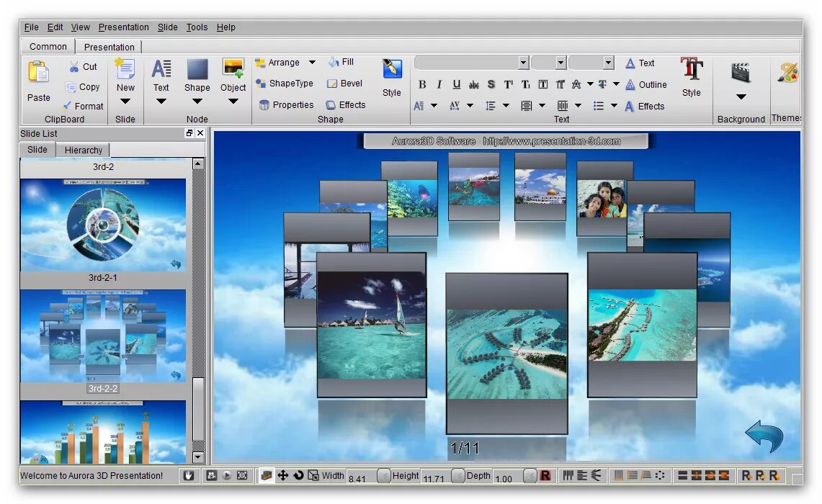Expand the Text node dropdown arrow
822x504 pixels.
[x=161, y=101]
